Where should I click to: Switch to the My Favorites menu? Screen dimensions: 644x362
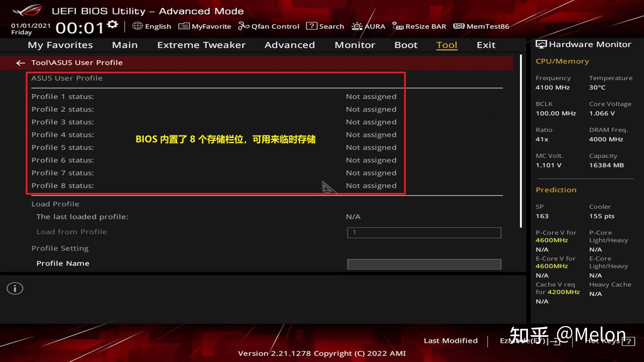60,45
